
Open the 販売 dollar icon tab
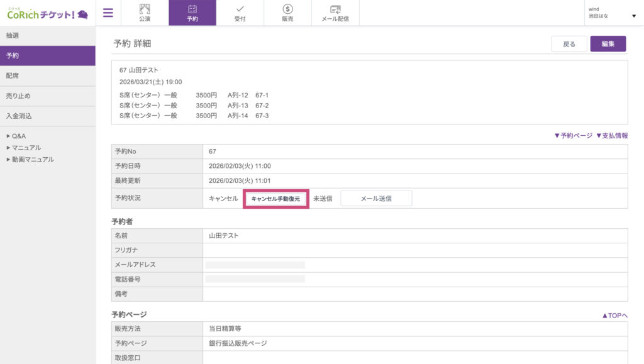(287, 13)
